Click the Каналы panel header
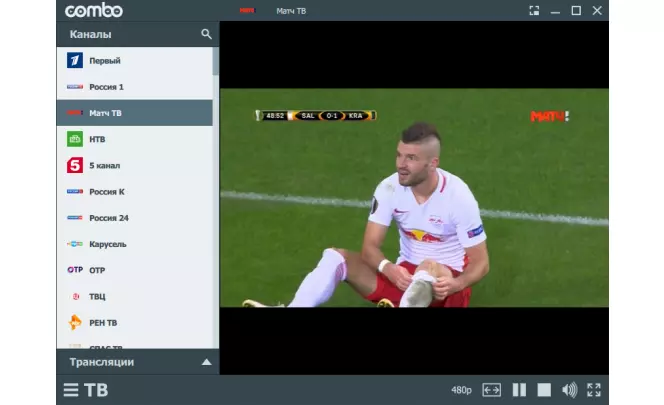Viewport: 664px width, 405px height. (138, 34)
